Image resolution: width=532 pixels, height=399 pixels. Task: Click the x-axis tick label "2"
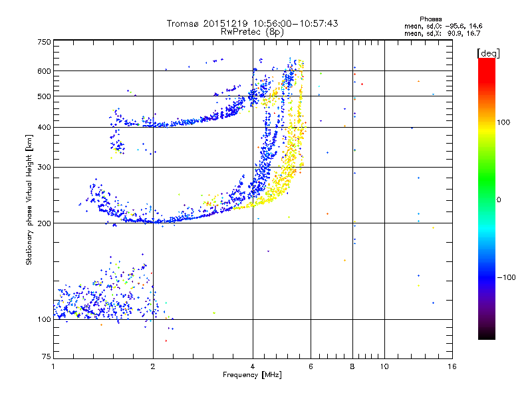153,366
